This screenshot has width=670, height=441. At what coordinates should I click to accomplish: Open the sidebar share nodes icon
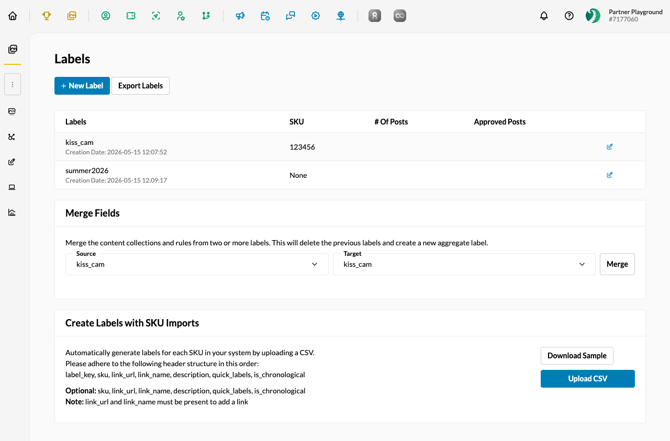pos(12,137)
